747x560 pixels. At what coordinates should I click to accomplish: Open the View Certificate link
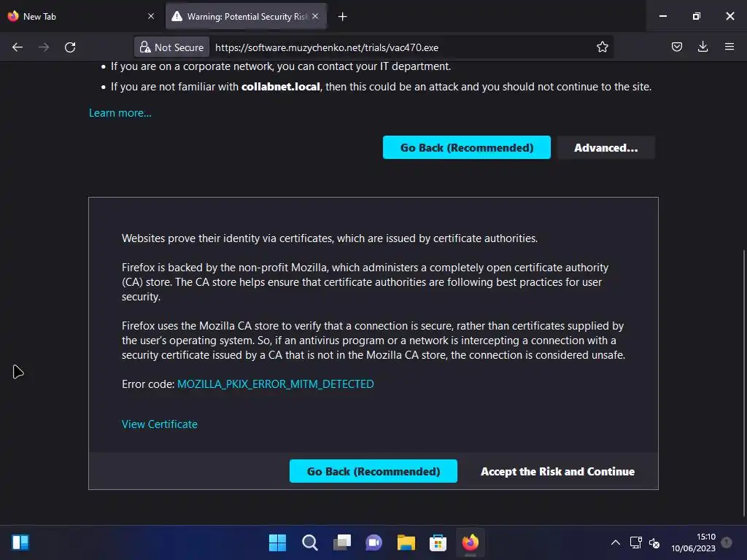tap(159, 424)
